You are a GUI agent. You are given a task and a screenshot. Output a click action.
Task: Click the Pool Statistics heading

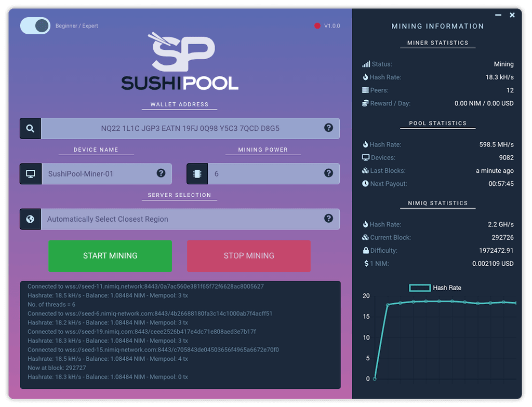point(437,123)
